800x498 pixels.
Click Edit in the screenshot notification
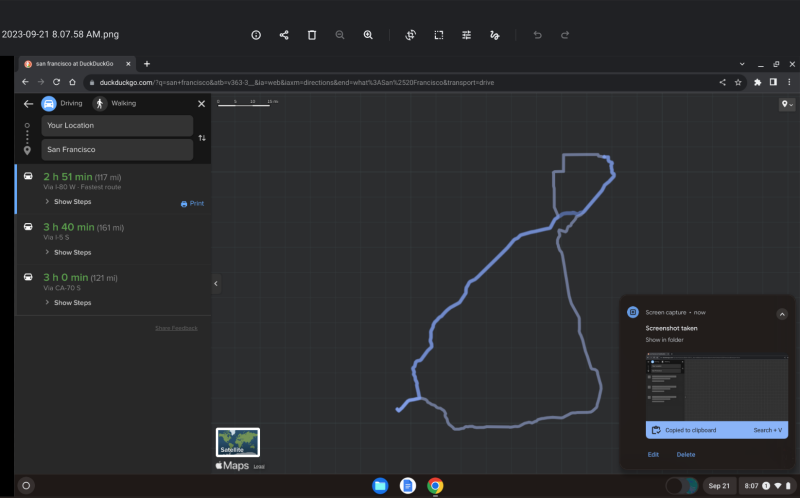click(x=653, y=454)
